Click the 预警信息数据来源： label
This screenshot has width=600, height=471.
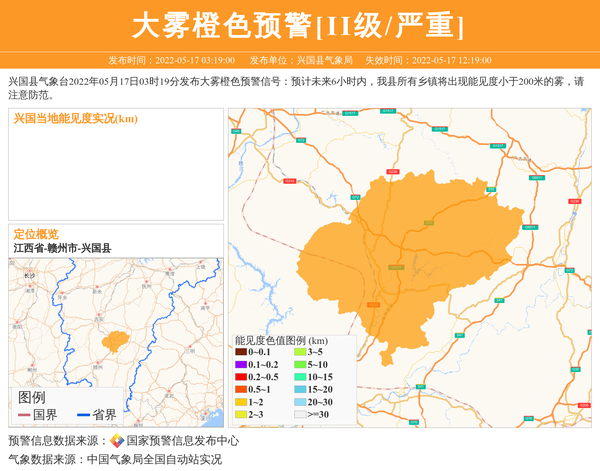click(59, 441)
